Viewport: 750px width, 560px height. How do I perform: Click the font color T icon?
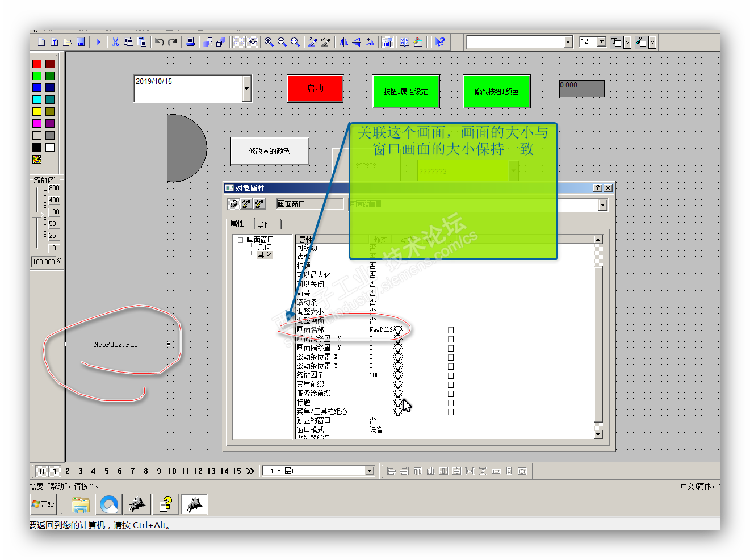point(616,42)
